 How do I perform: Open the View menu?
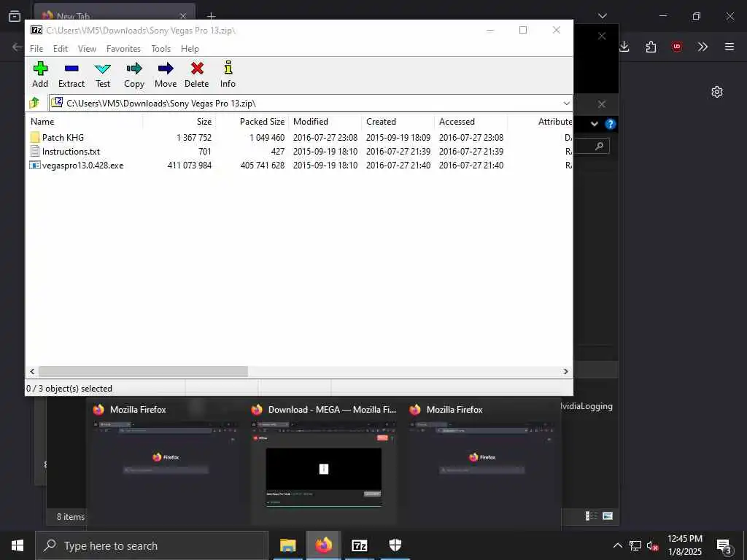click(x=88, y=49)
